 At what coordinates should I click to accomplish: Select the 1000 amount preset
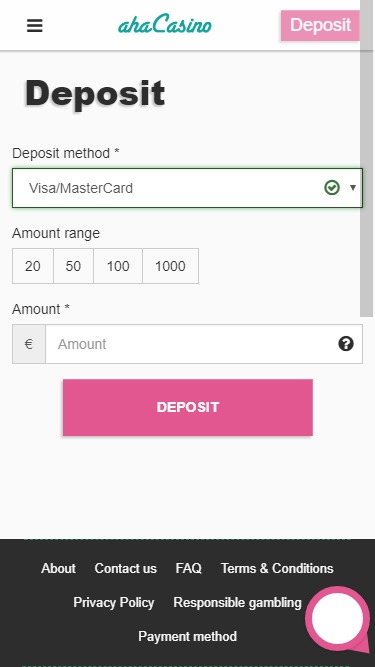point(170,266)
